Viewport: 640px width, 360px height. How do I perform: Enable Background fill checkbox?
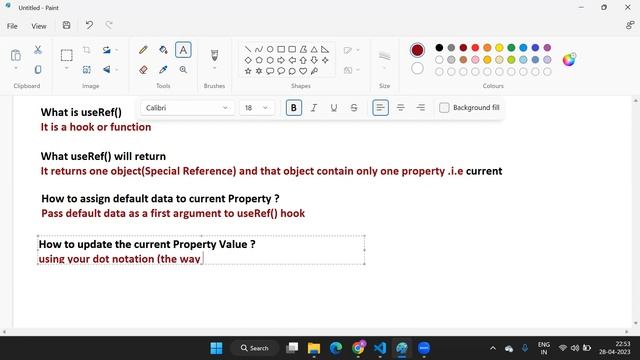click(444, 108)
